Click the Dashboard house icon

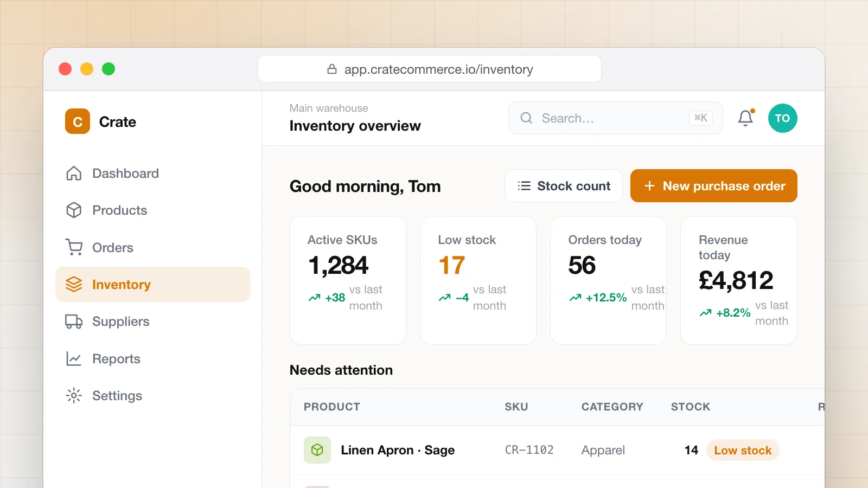pyautogui.click(x=74, y=174)
